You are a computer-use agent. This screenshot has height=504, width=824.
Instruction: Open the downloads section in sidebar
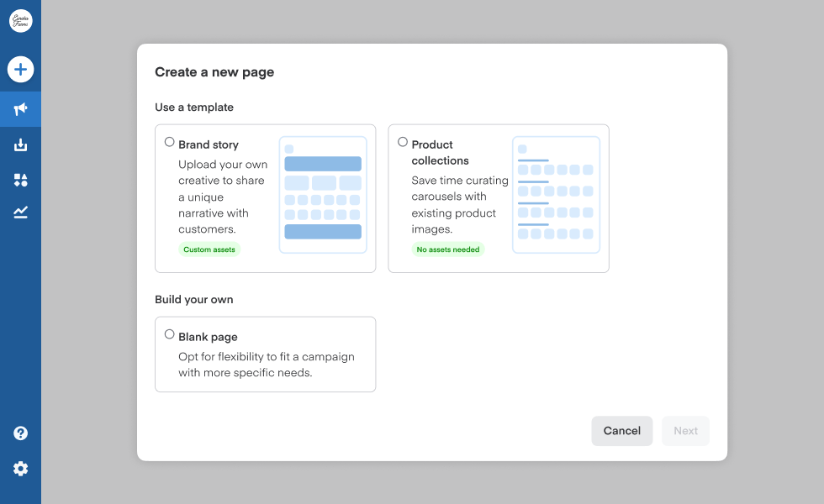[20, 144]
